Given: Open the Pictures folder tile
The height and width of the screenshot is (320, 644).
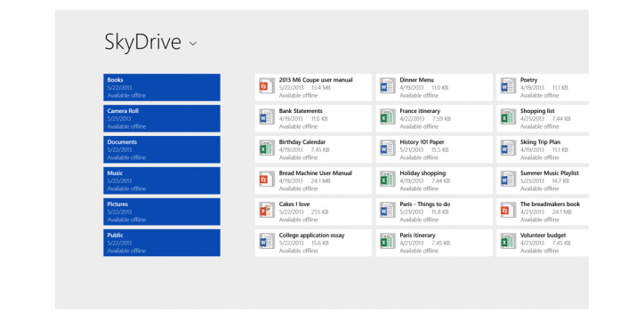Looking at the screenshot, I should point(162,212).
